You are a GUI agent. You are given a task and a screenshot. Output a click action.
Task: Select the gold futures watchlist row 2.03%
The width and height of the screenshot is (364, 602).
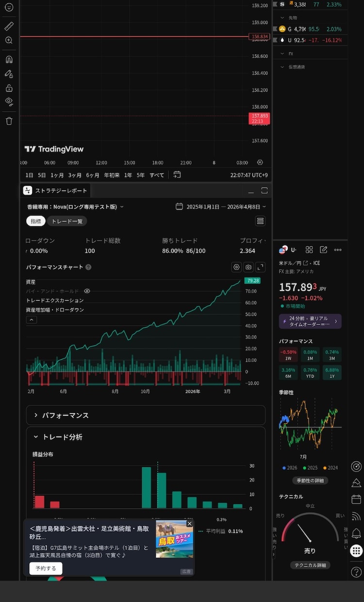[311, 29]
